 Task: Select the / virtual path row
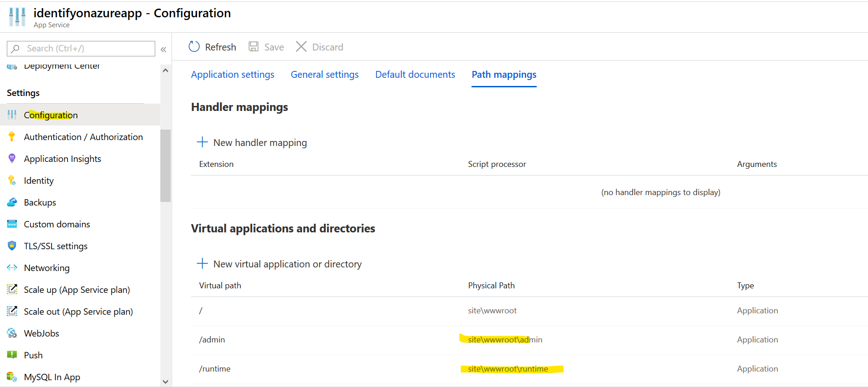529,311
